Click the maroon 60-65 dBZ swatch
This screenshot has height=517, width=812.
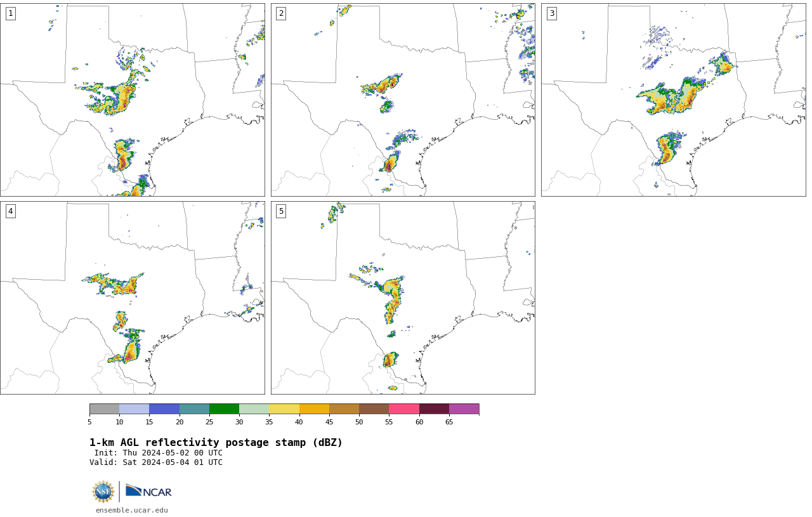tap(434, 409)
